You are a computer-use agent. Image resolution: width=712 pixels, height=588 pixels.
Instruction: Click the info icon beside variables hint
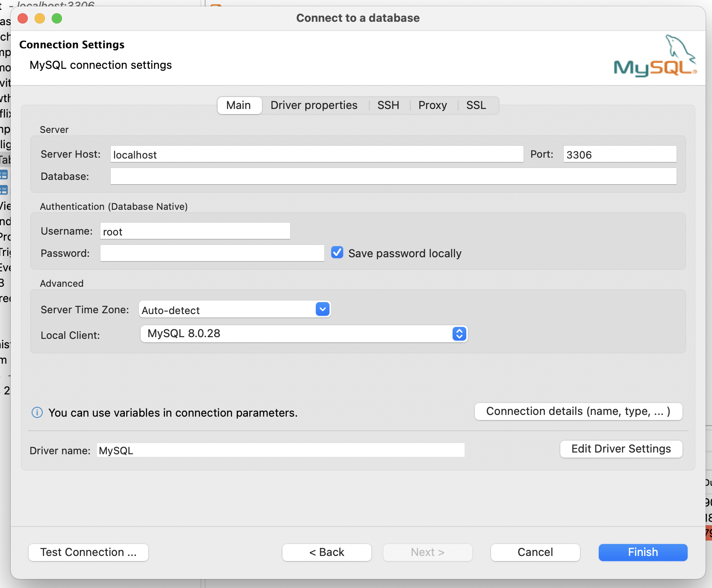tap(37, 412)
